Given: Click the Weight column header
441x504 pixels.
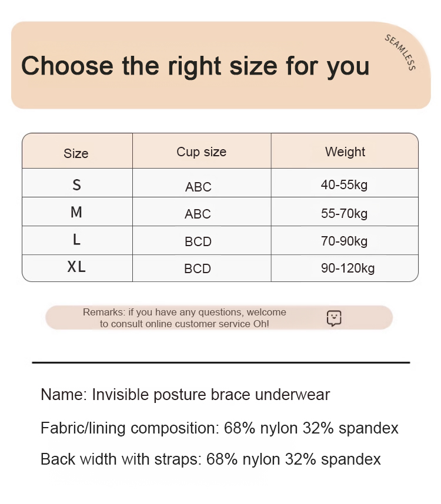Looking at the screenshot, I should (x=345, y=152).
